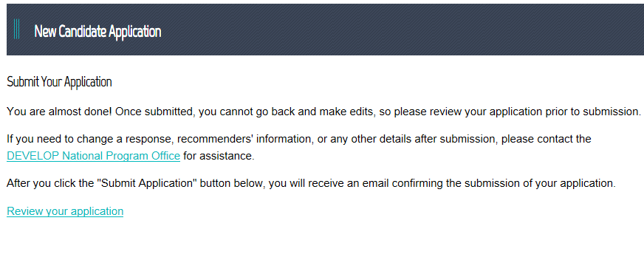Click the word "Review" in bottom link
The image size is (644, 277).
[25, 211]
